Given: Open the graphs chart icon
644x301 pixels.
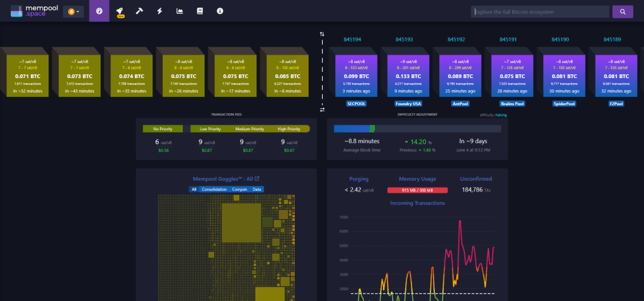Looking at the screenshot, I should coord(180,11).
